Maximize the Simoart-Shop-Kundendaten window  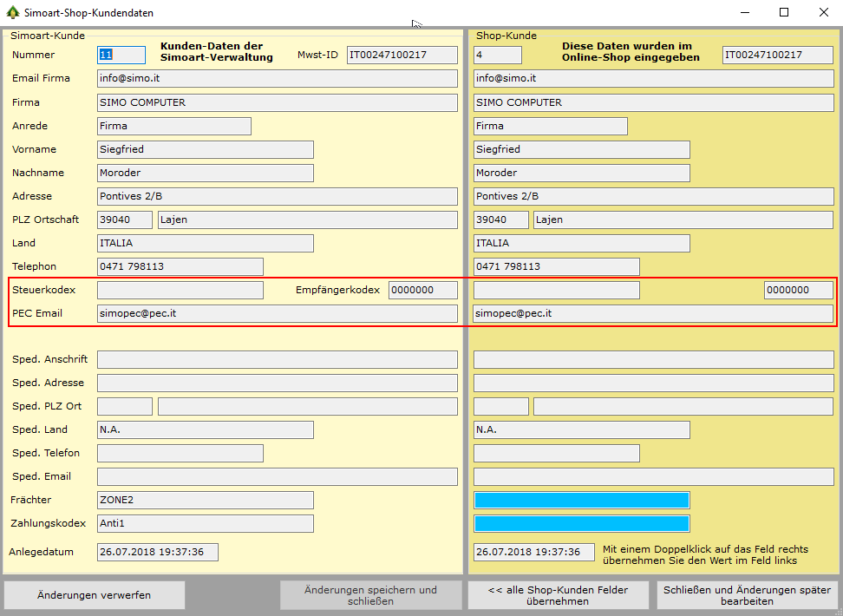[x=784, y=12]
